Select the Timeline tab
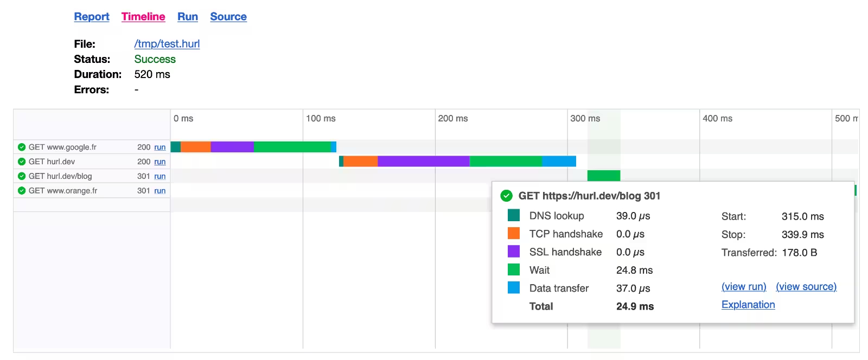 (x=143, y=17)
